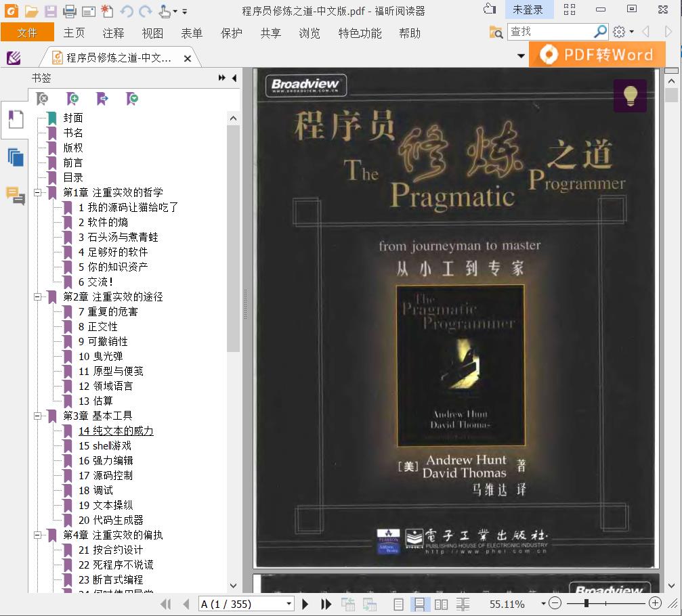Open the settings gear next to search
The image size is (682, 616).
tap(619, 32)
